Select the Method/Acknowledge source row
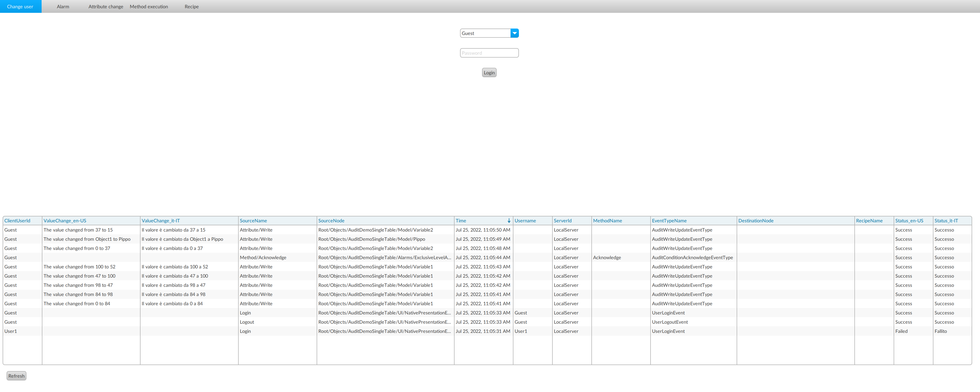This screenshot has height=392, width=980. tap(263, 258)
